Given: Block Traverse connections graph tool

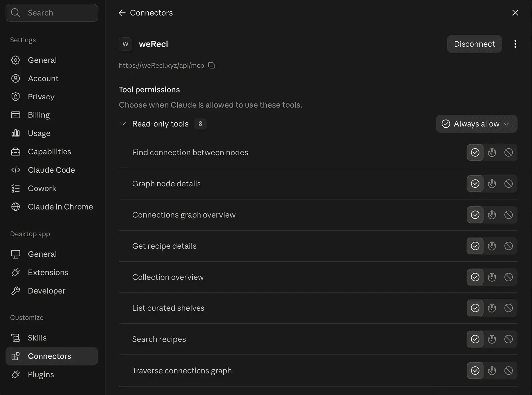Looking at the screenshot, I should click(508, 370).
